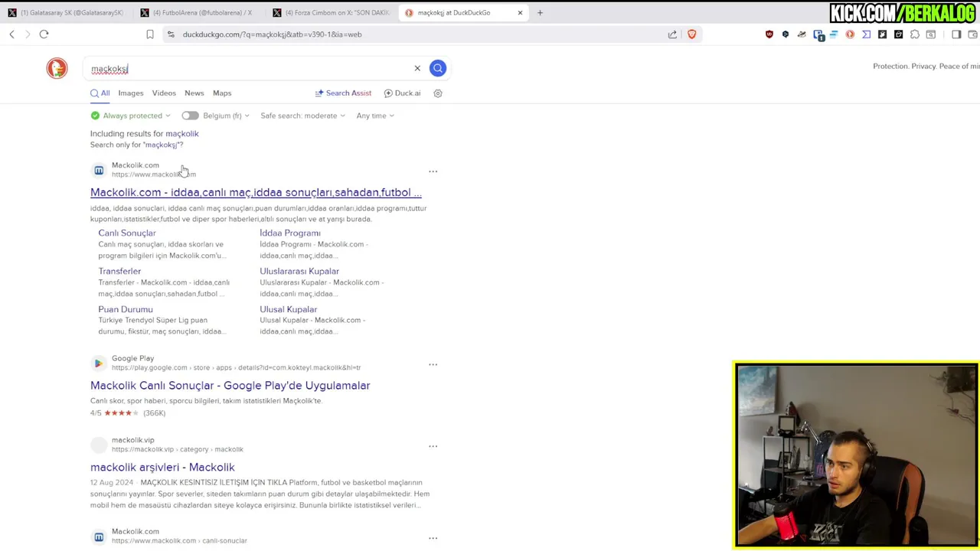Screen dimensions: 980x551
Task: Switch to the Forza Cimbom tab
Action: tap(332, 12)
